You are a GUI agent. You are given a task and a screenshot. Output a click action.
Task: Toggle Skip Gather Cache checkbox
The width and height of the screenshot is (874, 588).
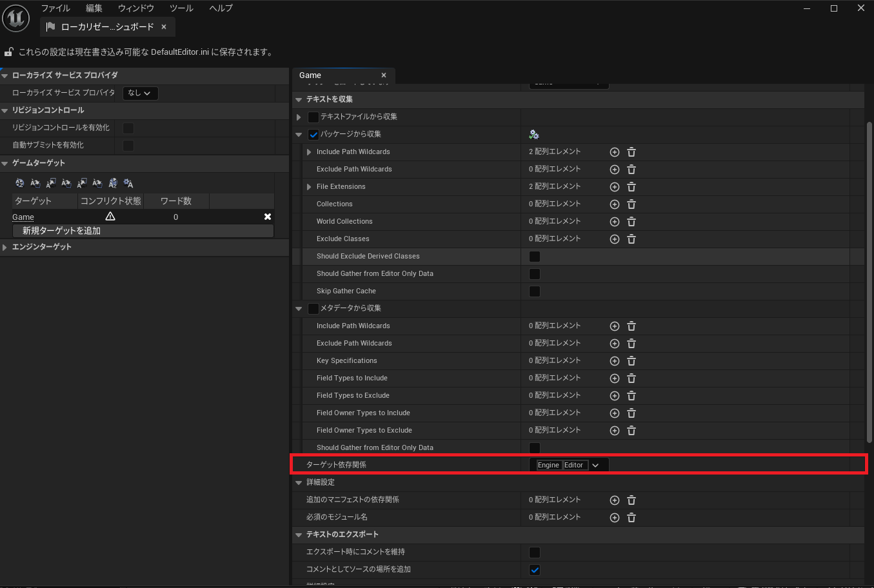535,291
